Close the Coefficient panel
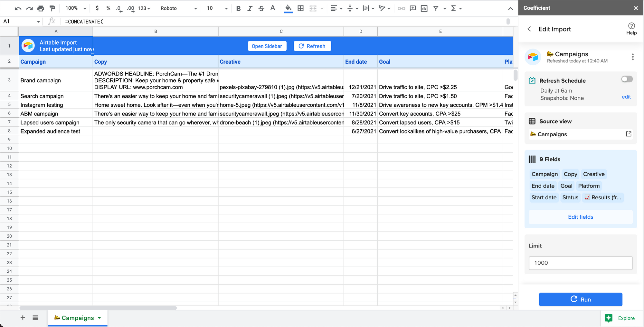Viewport: 644px width, 327px height. tap(636, 8)
